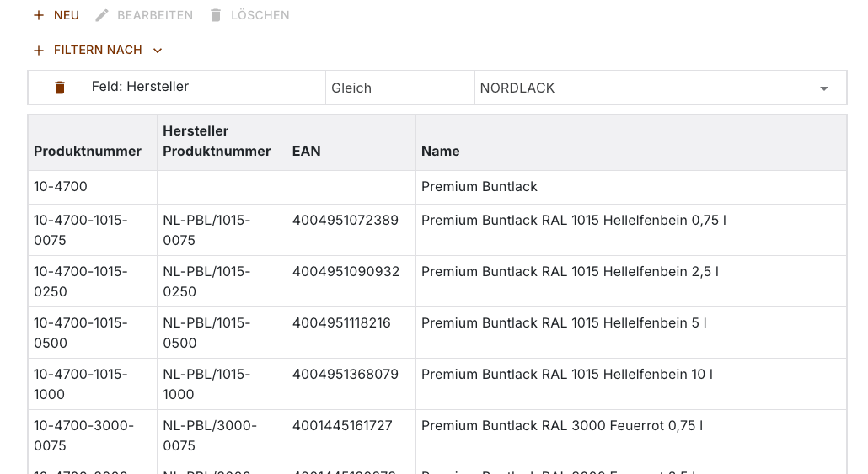The height and width of the screenshot is (474, 868).
Task: Click the trash icon next to LÖSCHEN
Action: [x=216, y=15]
